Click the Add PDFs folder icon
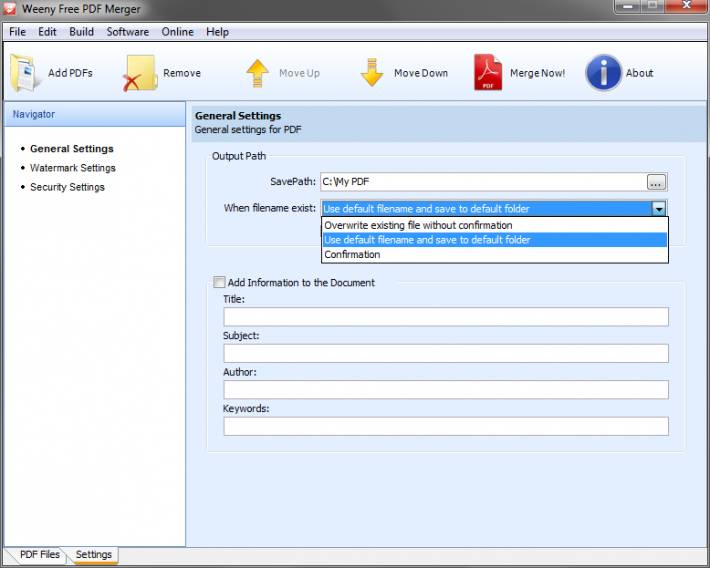This screenshot has width=710, height=568. click(x=25, y=73)
